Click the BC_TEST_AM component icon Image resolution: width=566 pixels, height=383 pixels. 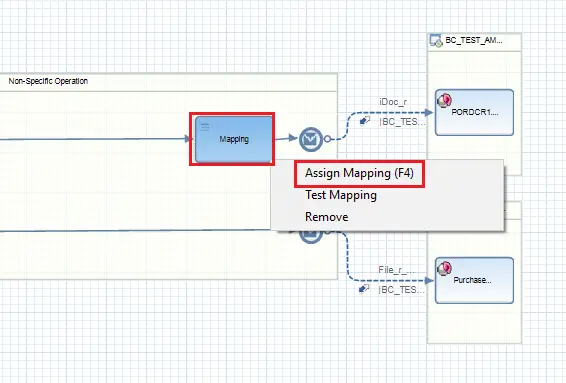(x=436, y=40)
